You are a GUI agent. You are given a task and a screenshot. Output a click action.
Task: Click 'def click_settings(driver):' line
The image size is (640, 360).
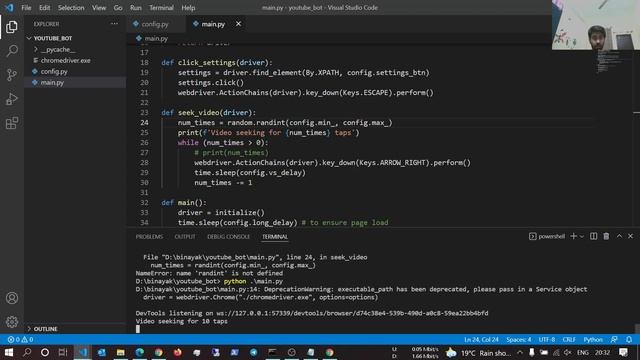[217, 62]
